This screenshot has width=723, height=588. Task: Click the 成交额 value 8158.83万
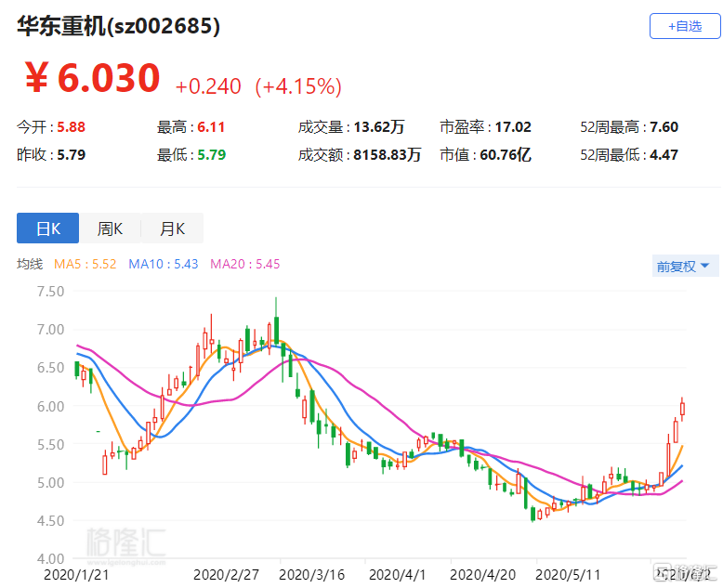(388, 154)
